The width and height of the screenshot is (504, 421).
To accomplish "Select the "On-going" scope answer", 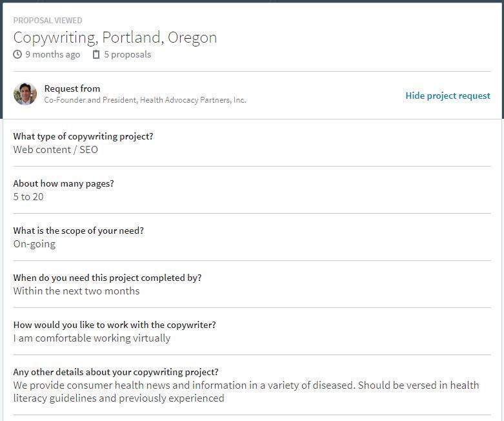I will (34, 244).
